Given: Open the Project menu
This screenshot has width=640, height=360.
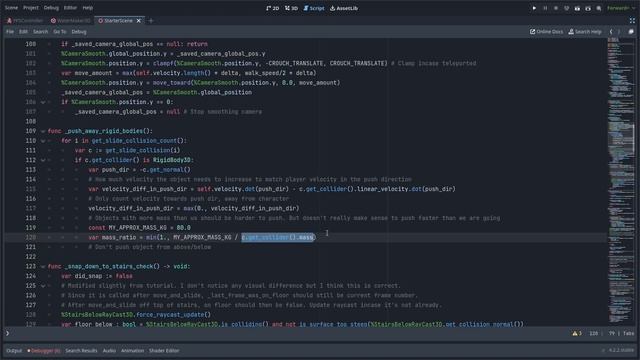Looking at the screenshot, I should click(x=31, y=8).
